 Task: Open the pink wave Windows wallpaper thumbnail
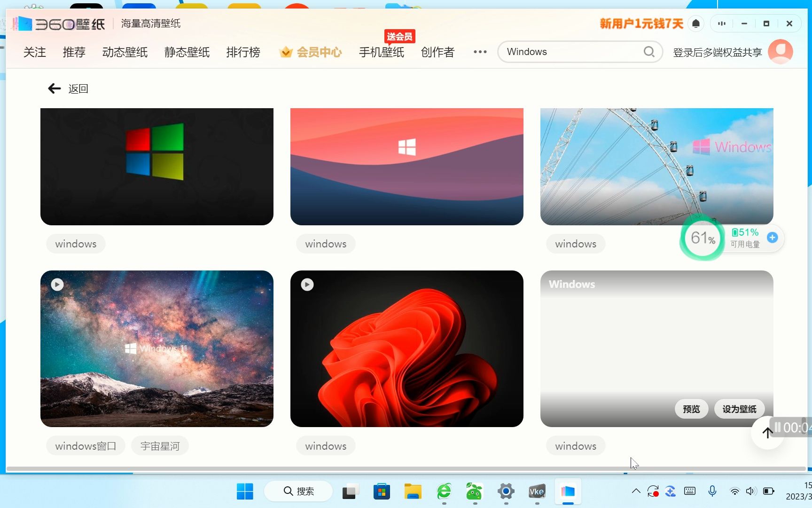coord(407,167)
